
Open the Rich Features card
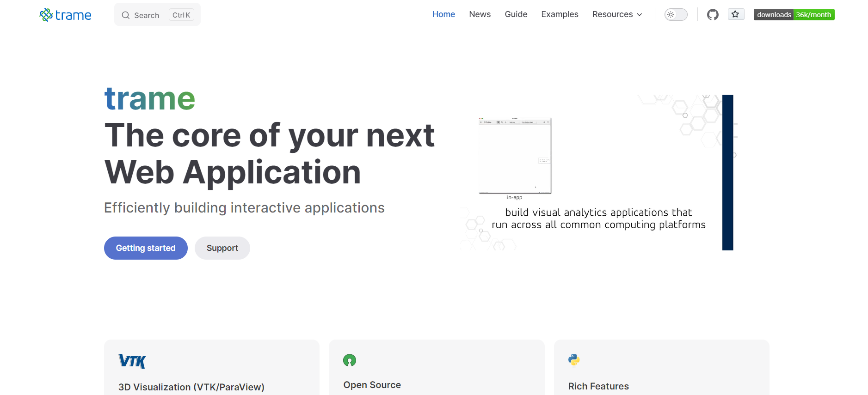(661, 370)
